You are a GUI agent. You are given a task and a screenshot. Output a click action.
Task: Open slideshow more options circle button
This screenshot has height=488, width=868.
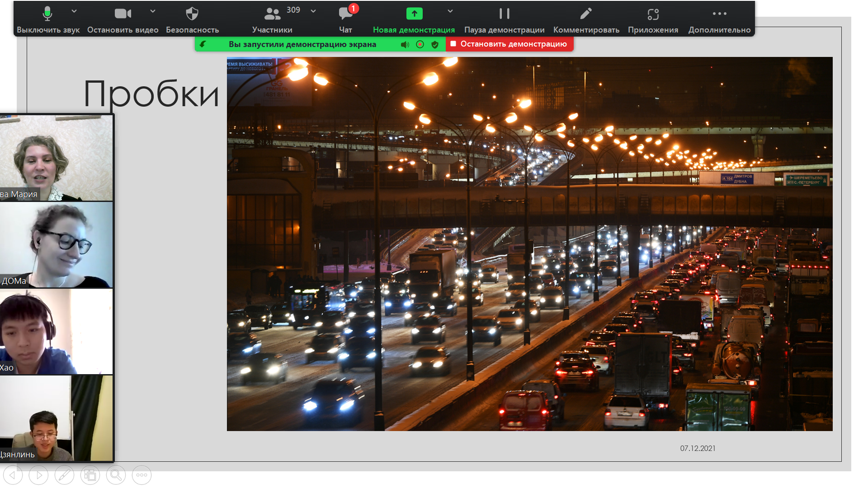click(142, 475)
